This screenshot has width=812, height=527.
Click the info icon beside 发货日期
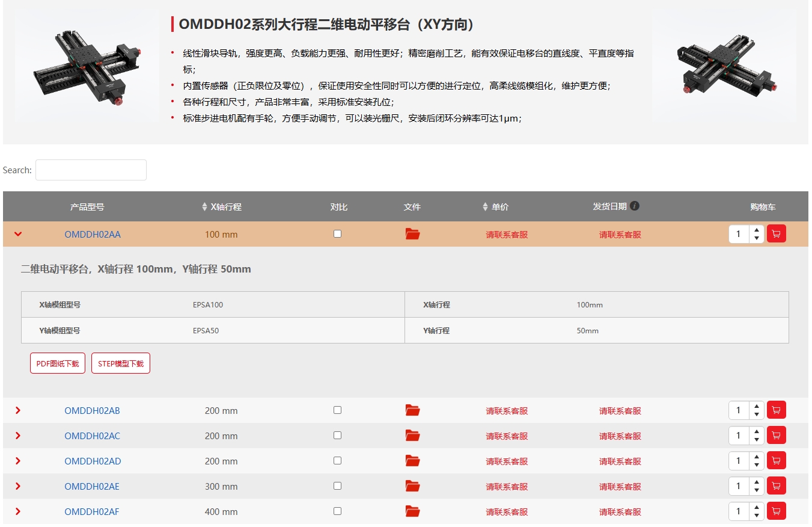point(635,206)
